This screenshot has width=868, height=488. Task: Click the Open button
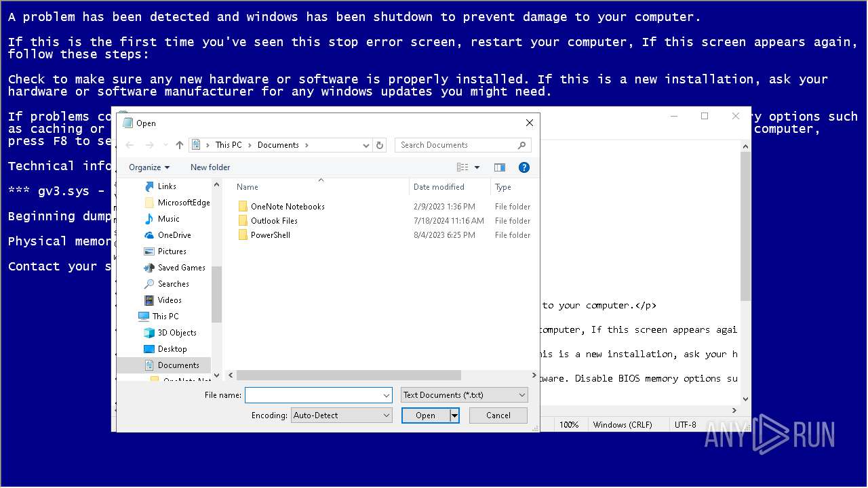(426, 415)
